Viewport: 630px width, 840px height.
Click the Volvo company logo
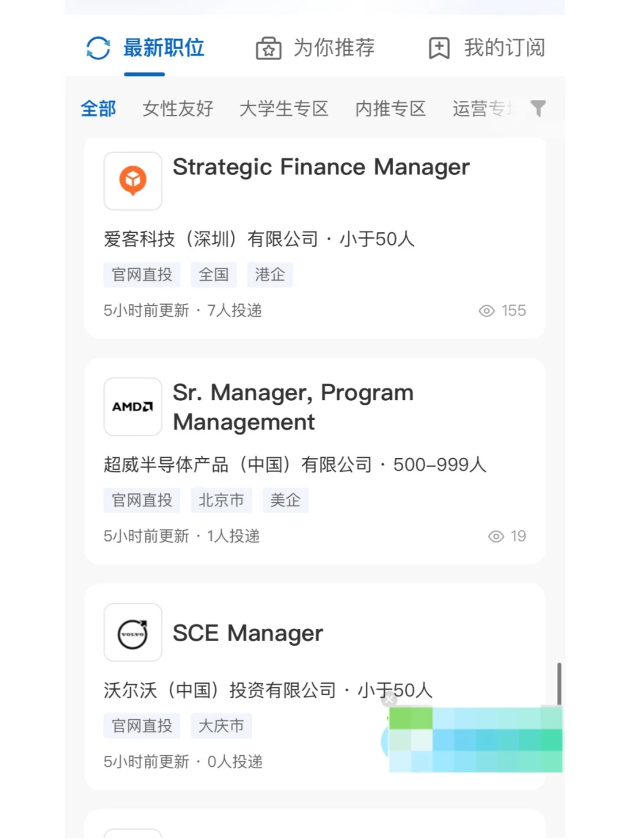pyautogui.click(x=133, y=632)
